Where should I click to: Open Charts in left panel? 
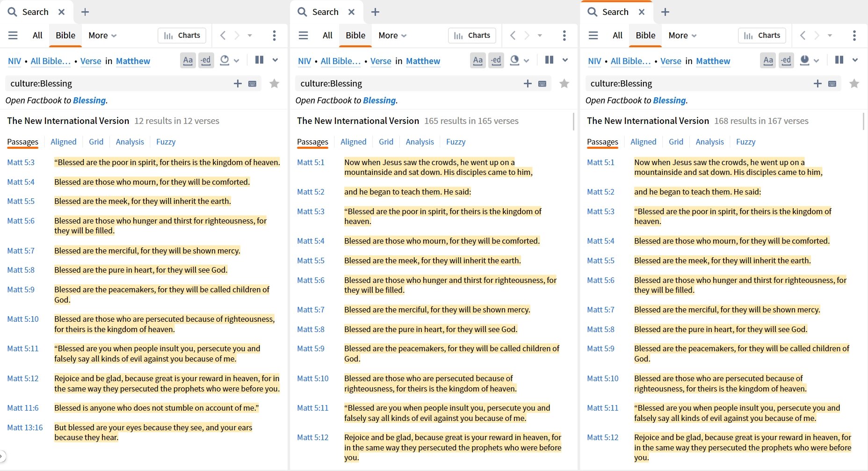coord(182,36)
